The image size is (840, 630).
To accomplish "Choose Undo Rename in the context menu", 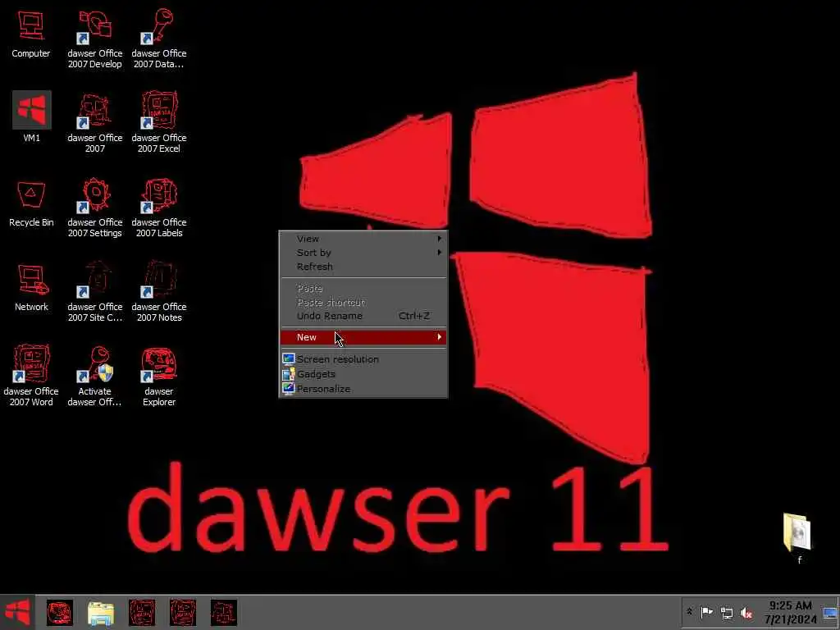I will tap(363, 316).
